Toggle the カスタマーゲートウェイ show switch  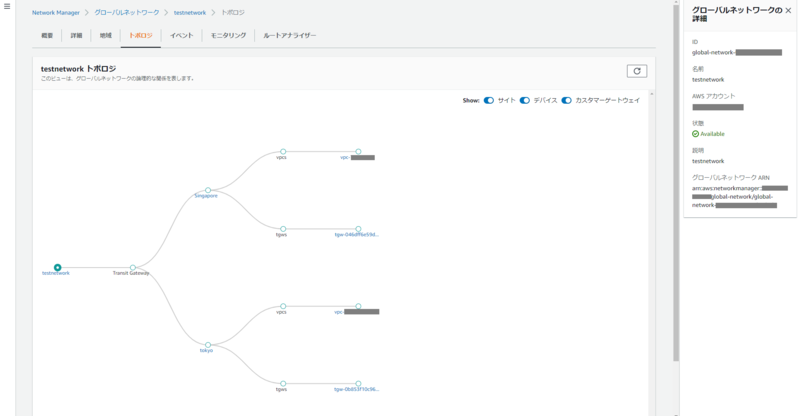(566, 101)
